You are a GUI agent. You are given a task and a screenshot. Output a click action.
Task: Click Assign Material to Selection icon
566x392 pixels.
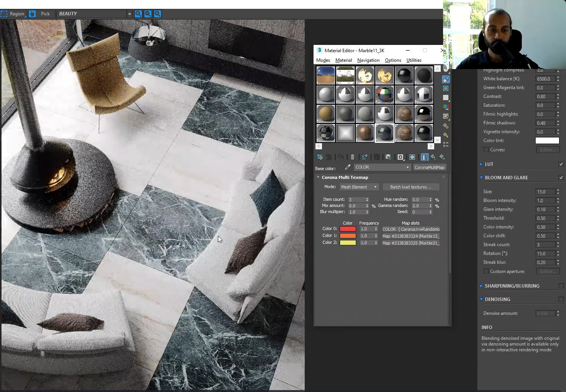coord(341,157)
